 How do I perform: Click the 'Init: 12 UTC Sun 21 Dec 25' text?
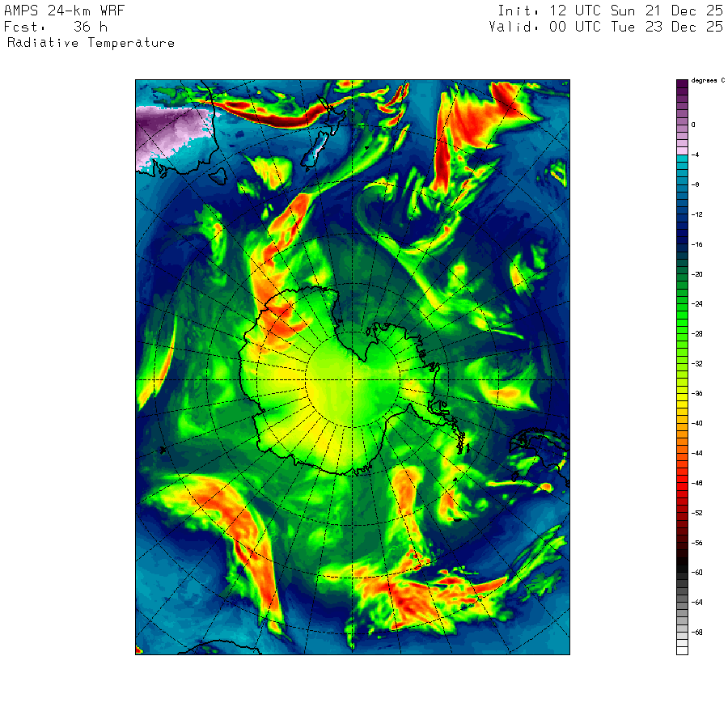click(x=610, y=11)
